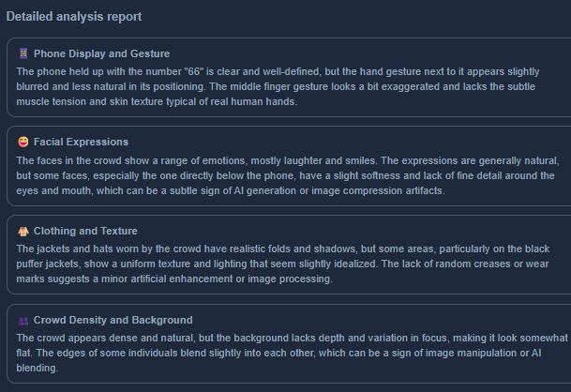Viewport: 571px width, 392px height.
Task: Open the Clothing and Texture section title
Action: (85, 232)
